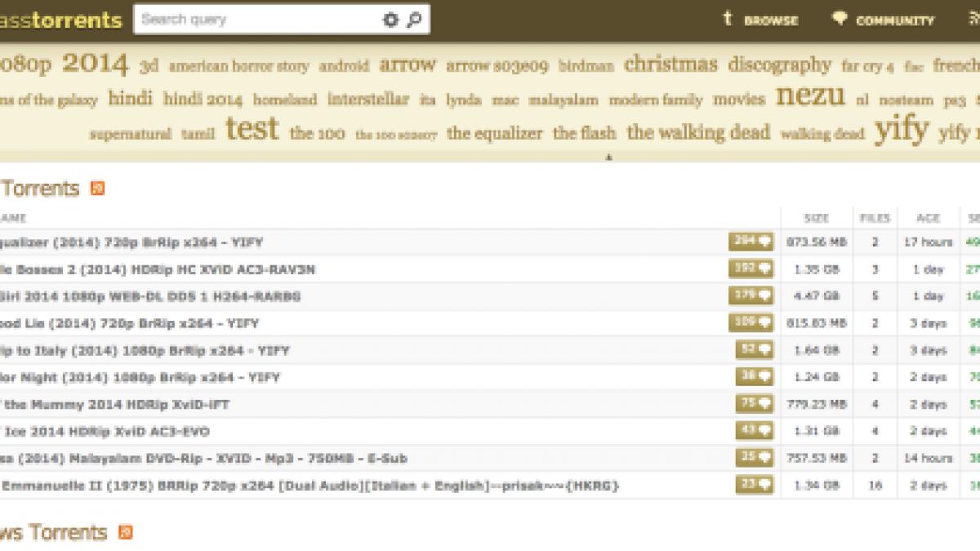980x551 pixels.
Task: Open the Community menu
Action: click(883, 20)
